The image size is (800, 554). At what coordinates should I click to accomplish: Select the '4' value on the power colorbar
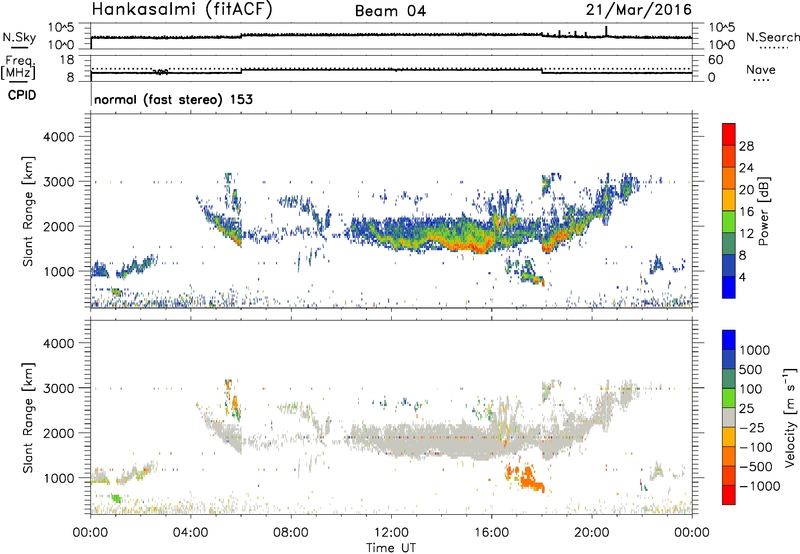[x=742, y=277]
